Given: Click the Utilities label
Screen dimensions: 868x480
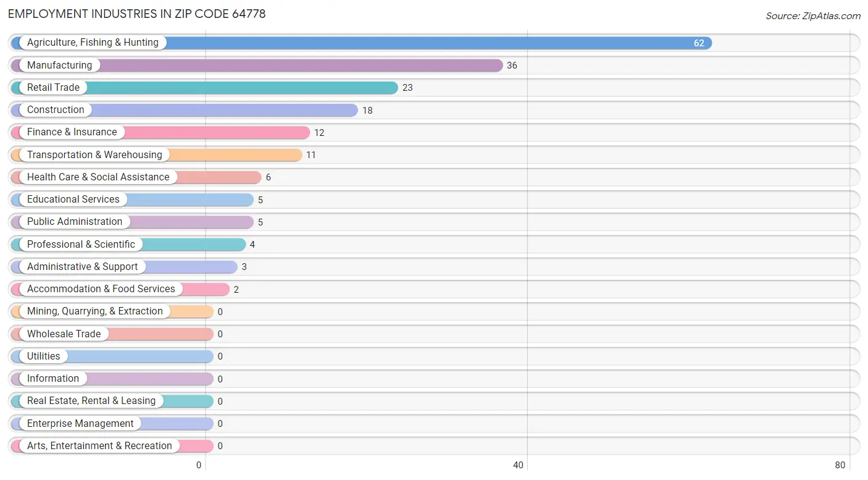Looking at the screenshot, I should coord(44,356).
